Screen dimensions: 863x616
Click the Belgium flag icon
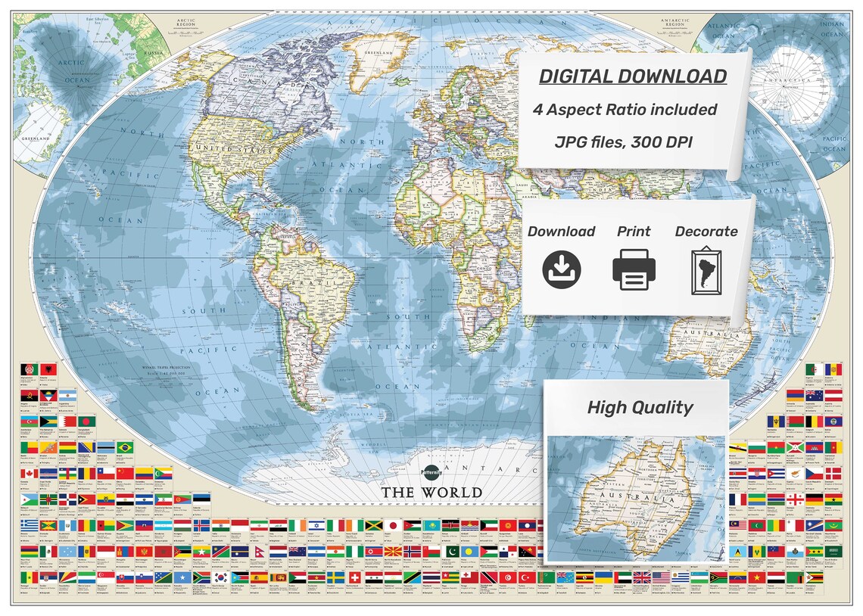(x=813, y=420)
